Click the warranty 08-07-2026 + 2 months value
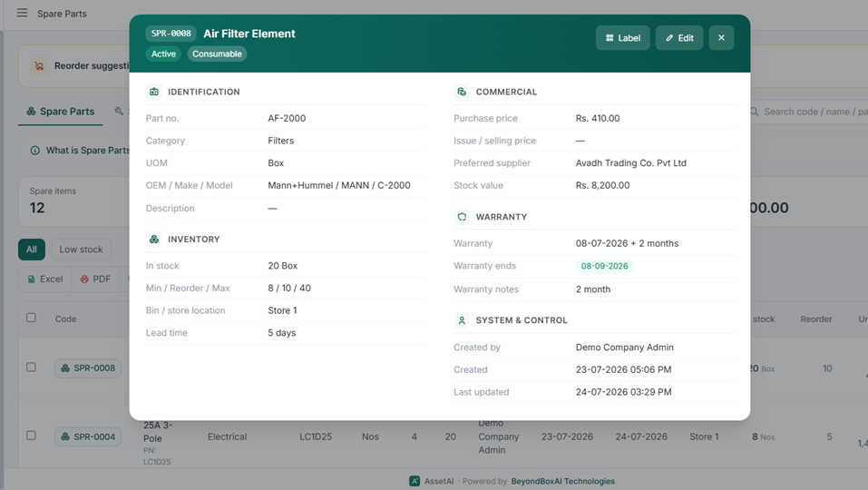Image resolution: width=868 pixels, height=490 pixels. (x=627, y=243)
